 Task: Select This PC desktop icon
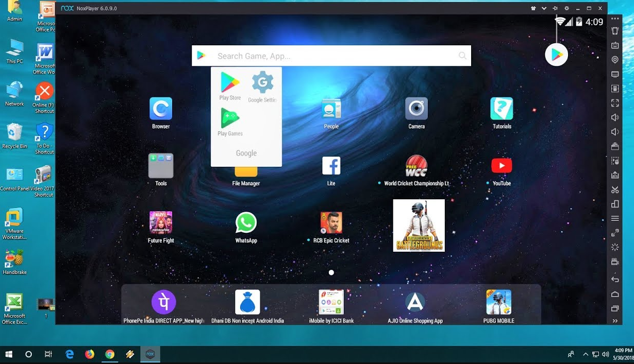coord(14,51)
